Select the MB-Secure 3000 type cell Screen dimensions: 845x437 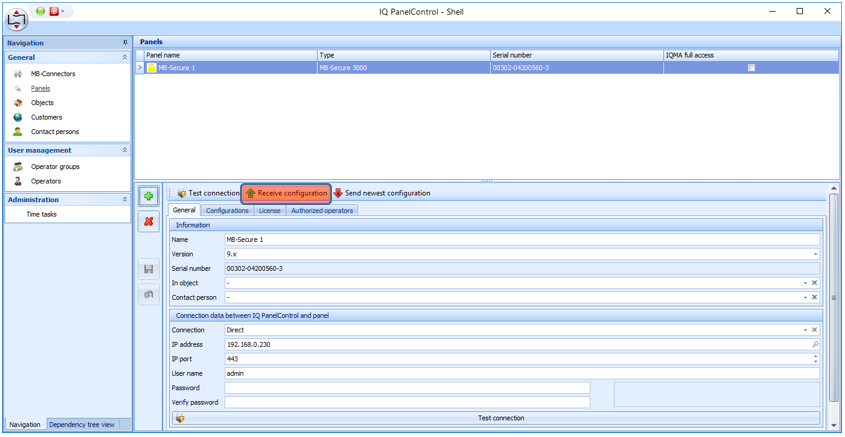coord(404,68)
